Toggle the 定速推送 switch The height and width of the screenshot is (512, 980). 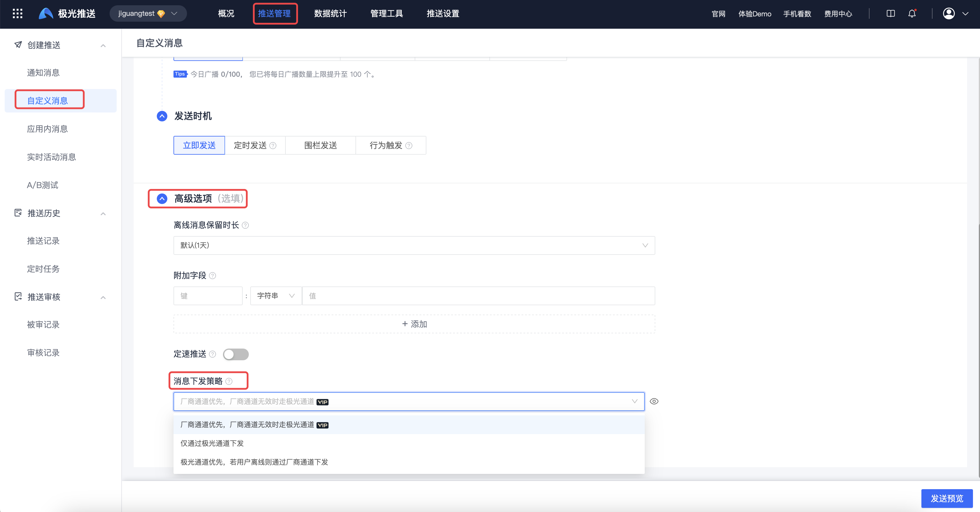pos(236,354)
